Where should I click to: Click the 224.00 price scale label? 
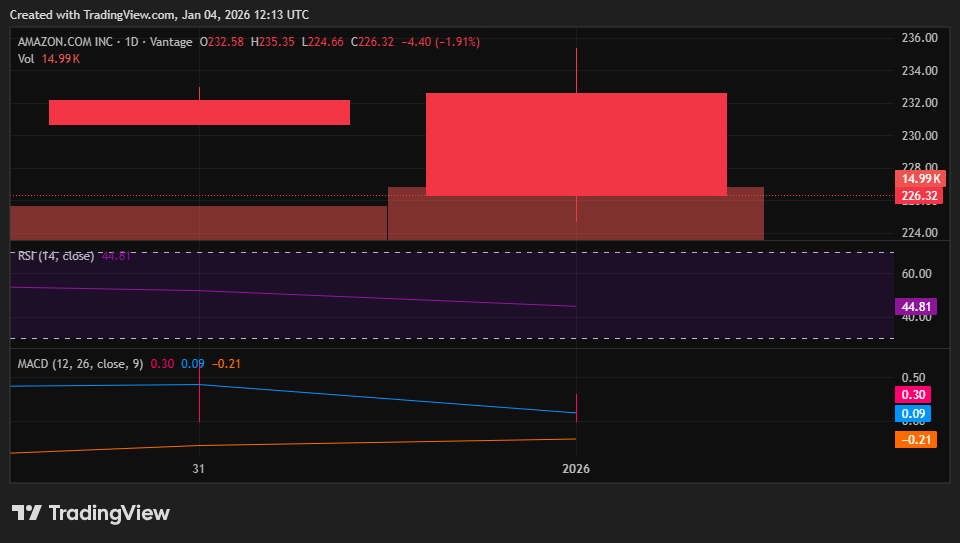pos(920,233)
